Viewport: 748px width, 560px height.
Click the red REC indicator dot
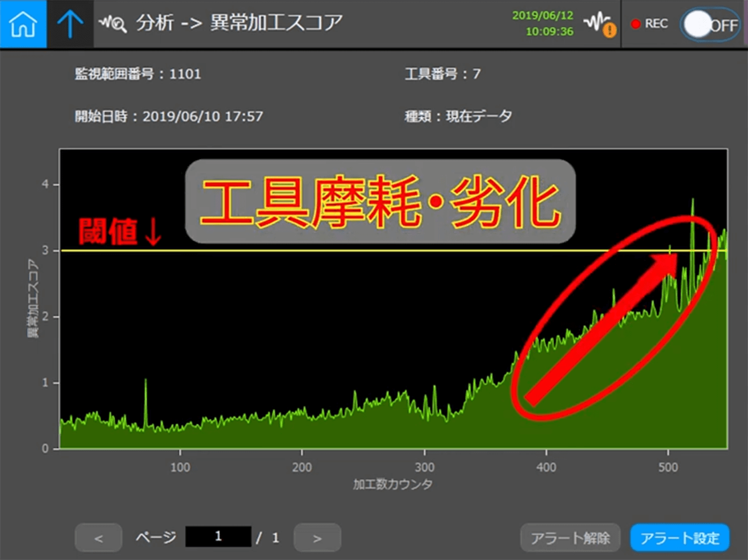click(635, 24)
